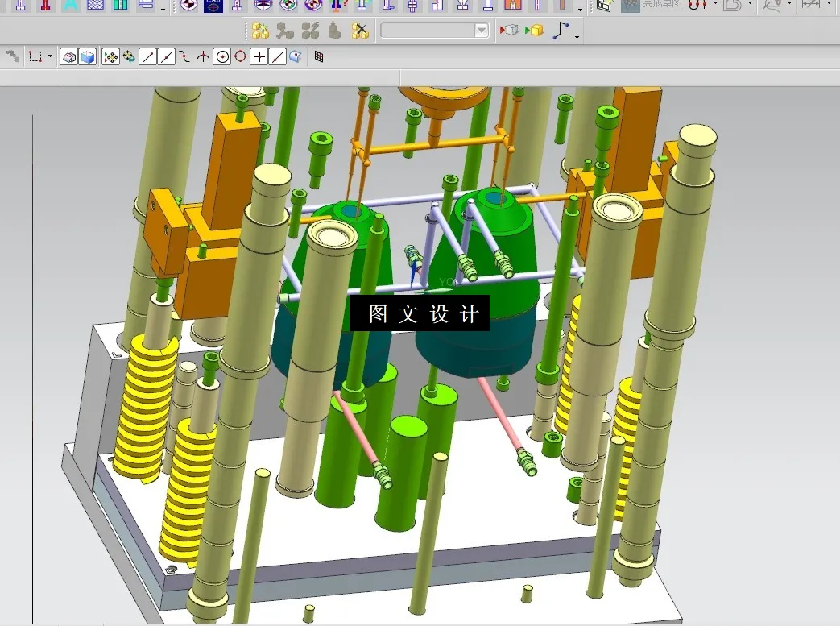Click inside the empty combo box field

tap(428, 30)
